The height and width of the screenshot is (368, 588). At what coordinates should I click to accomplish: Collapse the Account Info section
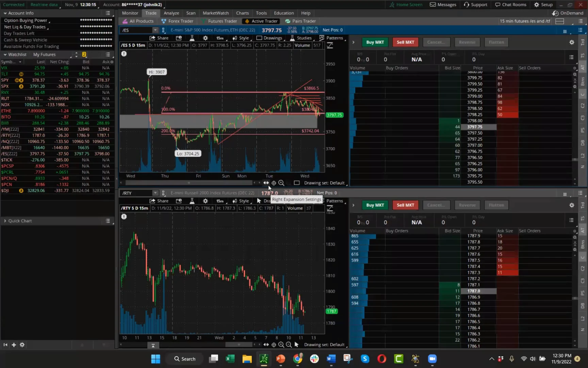click(5, 13)
